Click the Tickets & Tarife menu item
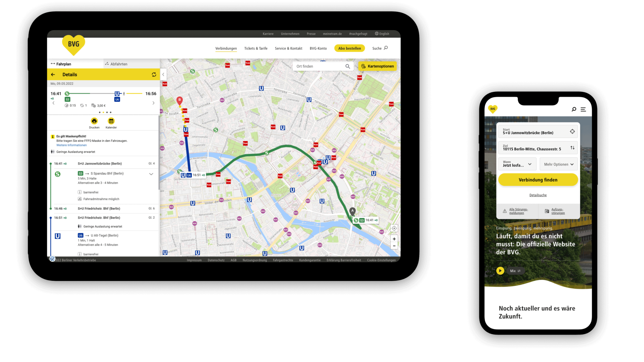 click(x=256, y=48)
